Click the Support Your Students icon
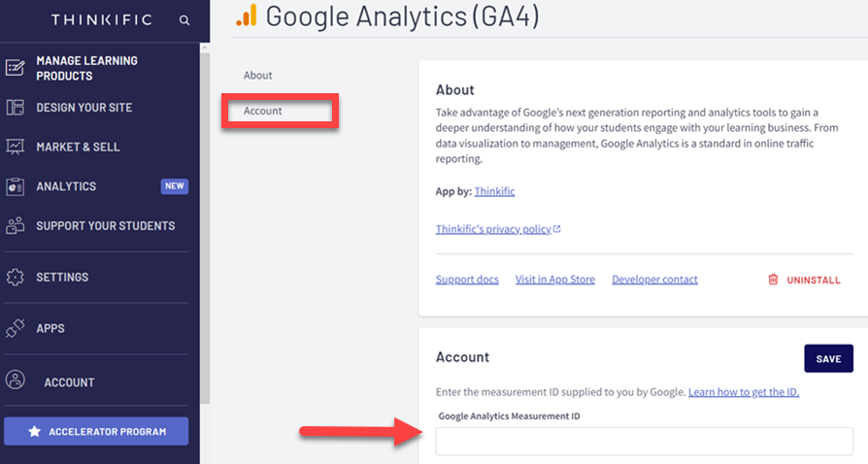 16,226
